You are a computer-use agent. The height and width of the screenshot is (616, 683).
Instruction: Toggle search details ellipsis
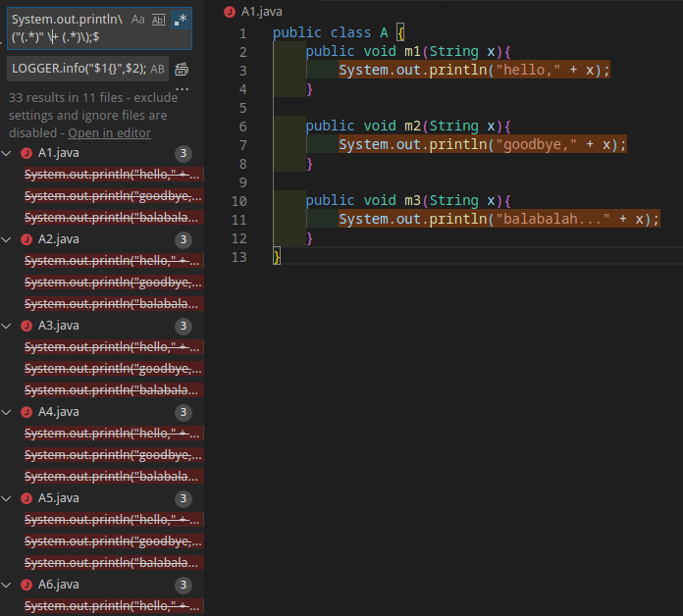pyautogui.click(x=183, y=89)
